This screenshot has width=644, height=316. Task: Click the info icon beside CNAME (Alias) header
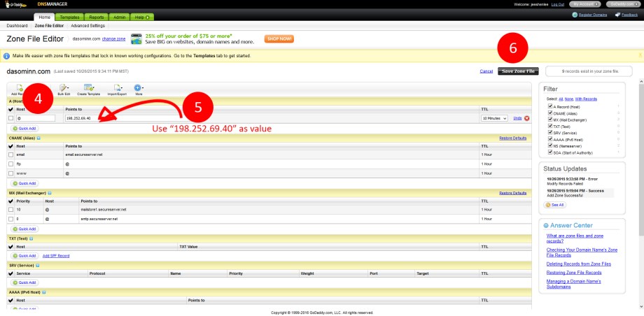tap(38, 138)
